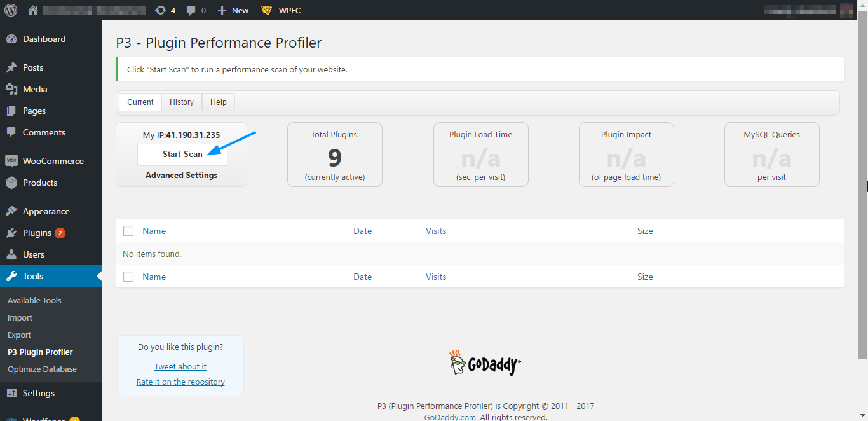Click the Plugins plug icon
The height and width of the screenshot is (421, 868).
pos(11,233)
